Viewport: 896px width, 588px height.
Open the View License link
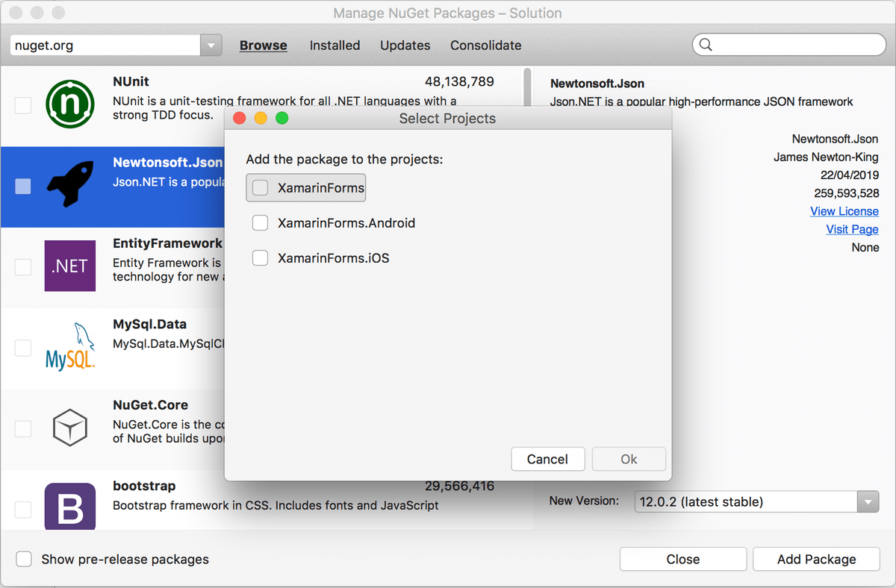[844, 211]
